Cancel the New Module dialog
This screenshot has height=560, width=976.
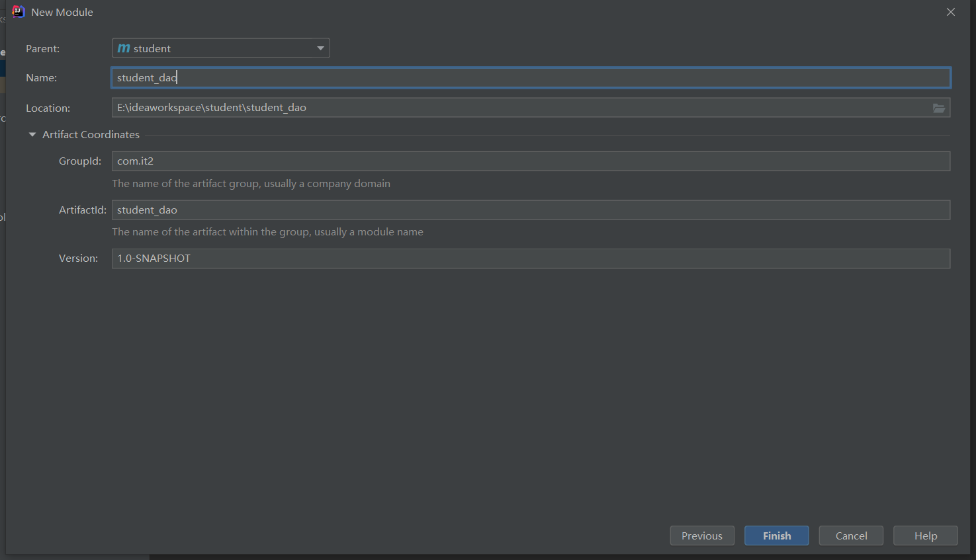(x=851, y=536)
